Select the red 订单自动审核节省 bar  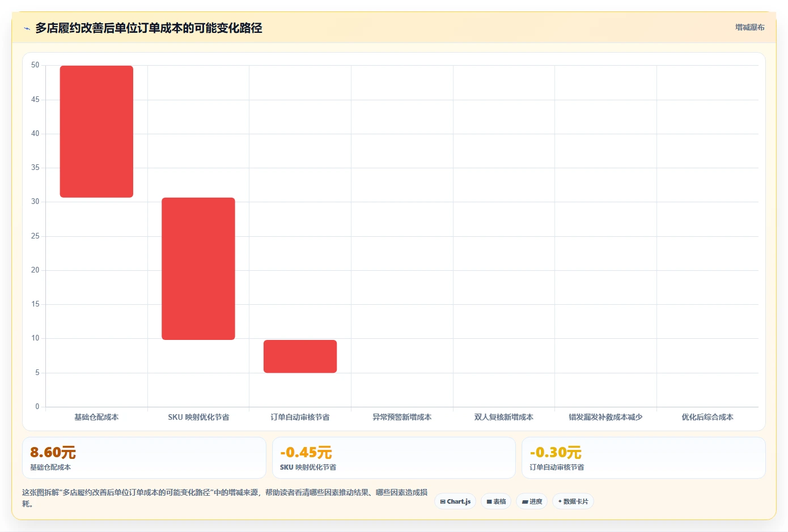pos(300,356)
